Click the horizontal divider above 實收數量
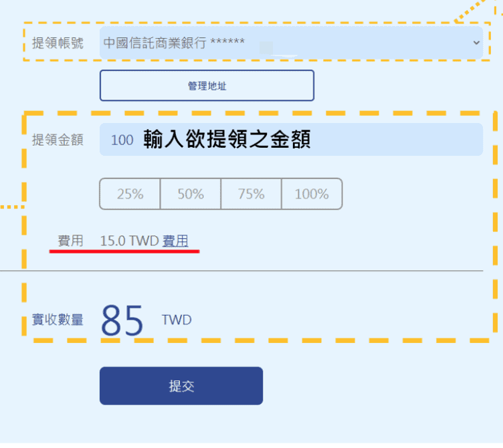Image resolution: width=503 pixels, height=448 pixels. pyautogui.click(x=241, y=271)
